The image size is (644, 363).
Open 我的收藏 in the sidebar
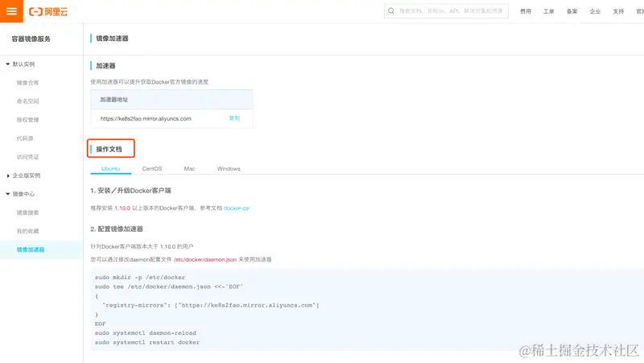pos(27,231)
